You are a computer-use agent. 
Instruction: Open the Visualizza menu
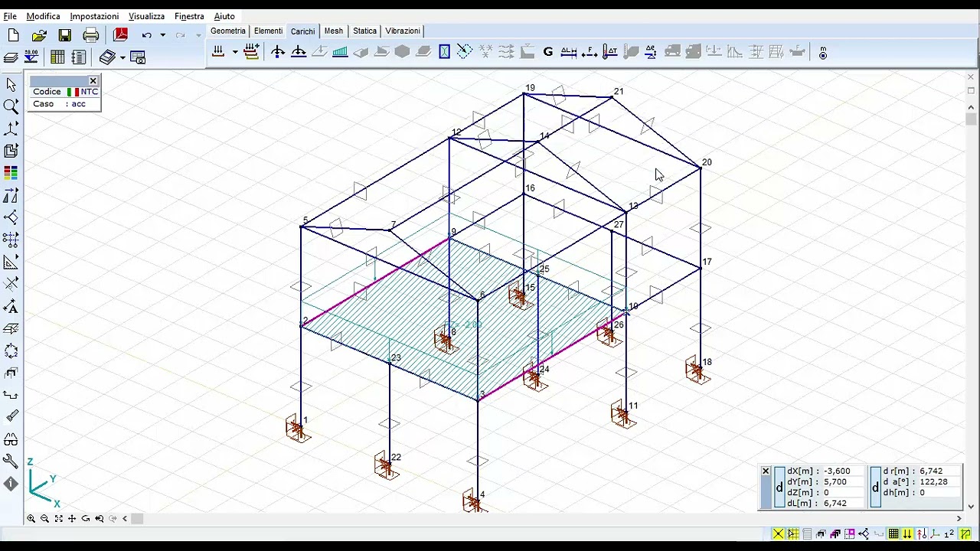pos(146,16)
